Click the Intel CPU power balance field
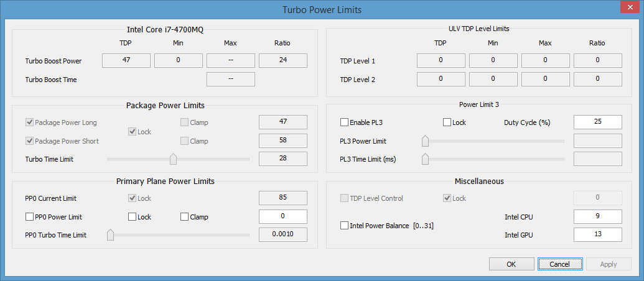 (x=597, y=216)
